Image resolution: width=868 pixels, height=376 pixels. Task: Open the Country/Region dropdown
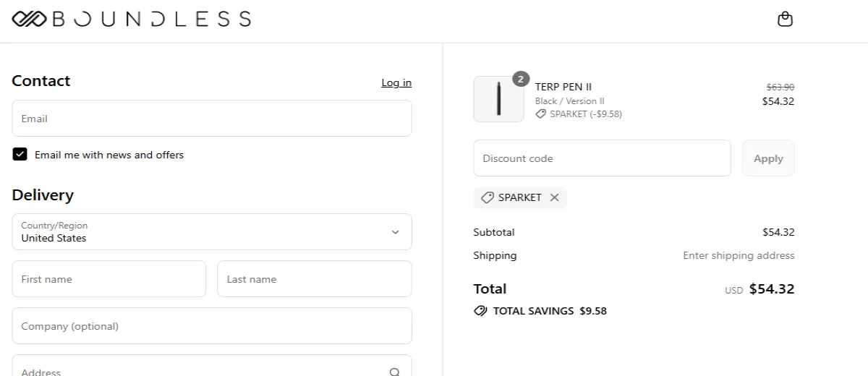pyautogui.click(x=212, y=231)
